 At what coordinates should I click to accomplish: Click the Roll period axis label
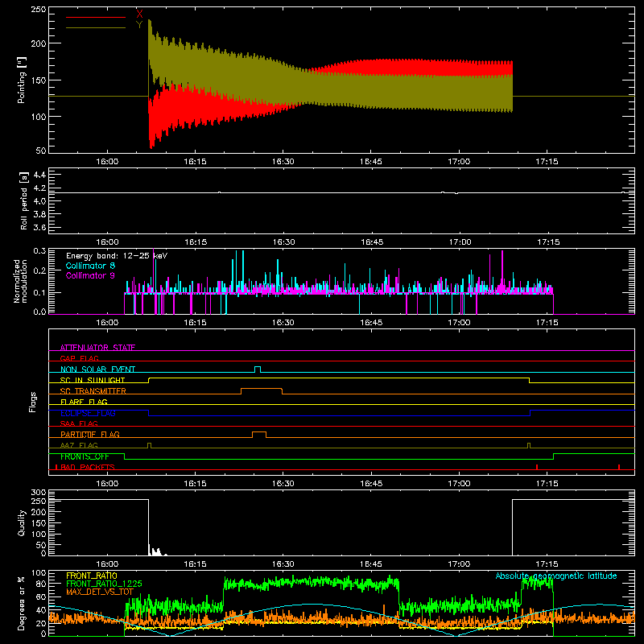point(24,200)
